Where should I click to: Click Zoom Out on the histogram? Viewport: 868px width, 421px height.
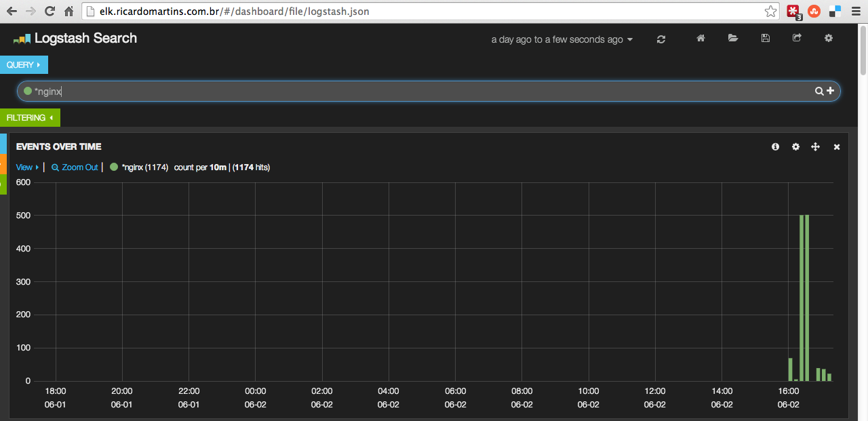(x=74, y=167)
